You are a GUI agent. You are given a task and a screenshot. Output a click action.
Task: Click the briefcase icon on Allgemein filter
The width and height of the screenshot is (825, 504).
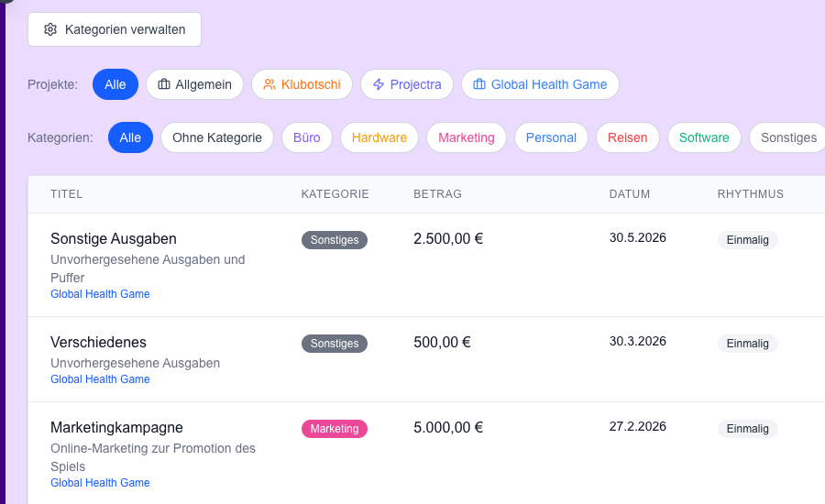click(x=164, y=84)
